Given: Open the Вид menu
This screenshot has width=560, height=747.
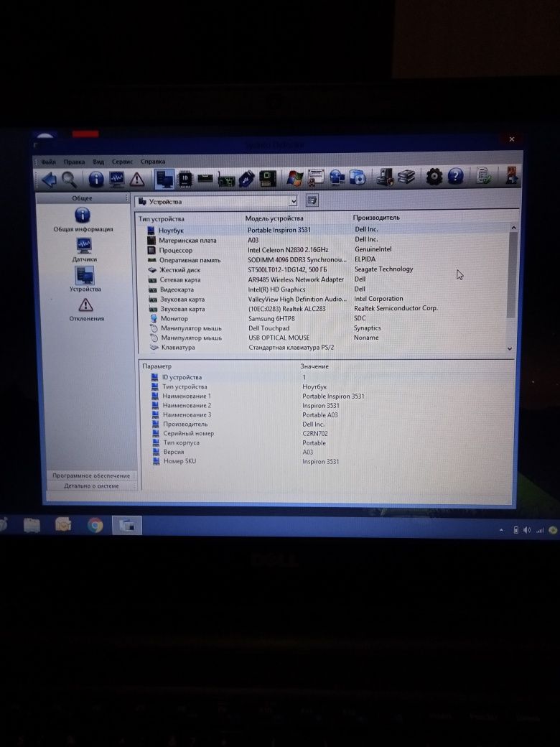Looking at the screenshot, I should click(x=98, y=162).
